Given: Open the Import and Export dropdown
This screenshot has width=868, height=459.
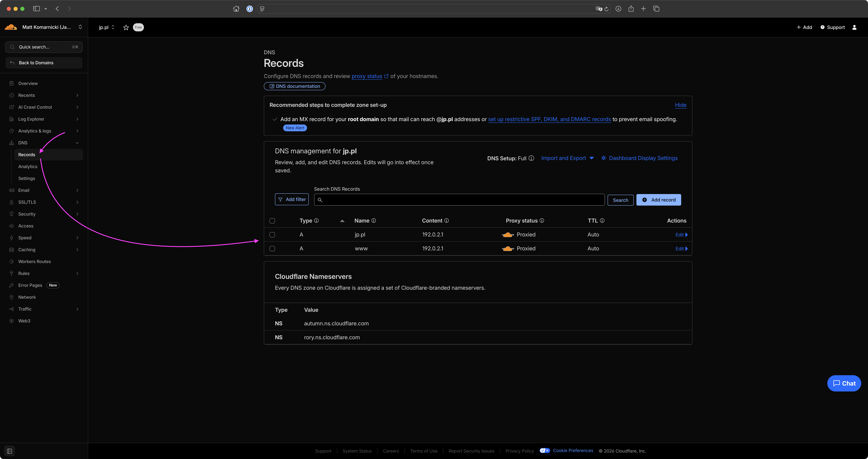Looking at the screenshot, I should coord(567,158).
